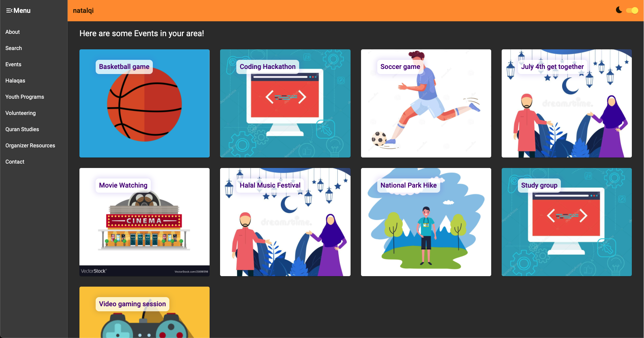Screen dimensions: 644x338
Task: Open the Volunteering section
Action: pyautogui.click(x=20, y=113)
